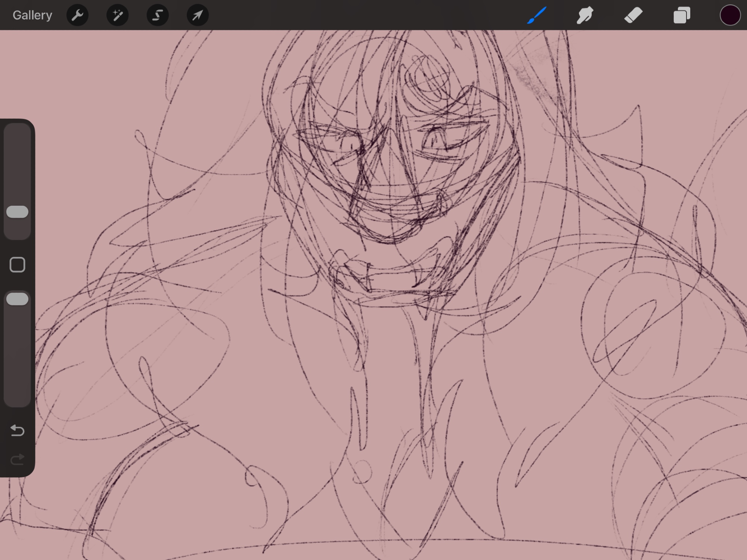The image size is (747, 560).
Task: Open the Actions wrench menu
Action: tap(77, 15)
